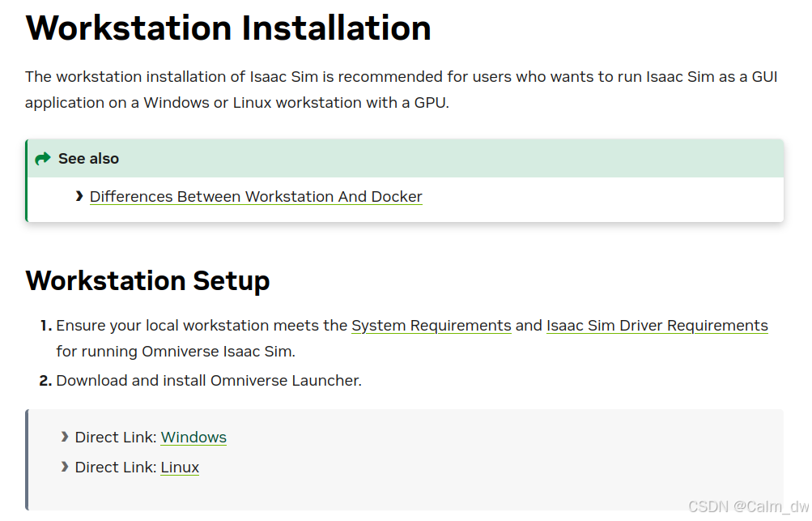812x521 pixels.
Task: Click the text 'Download and install Omniverse Launcher.'
Action: point(209,381)
